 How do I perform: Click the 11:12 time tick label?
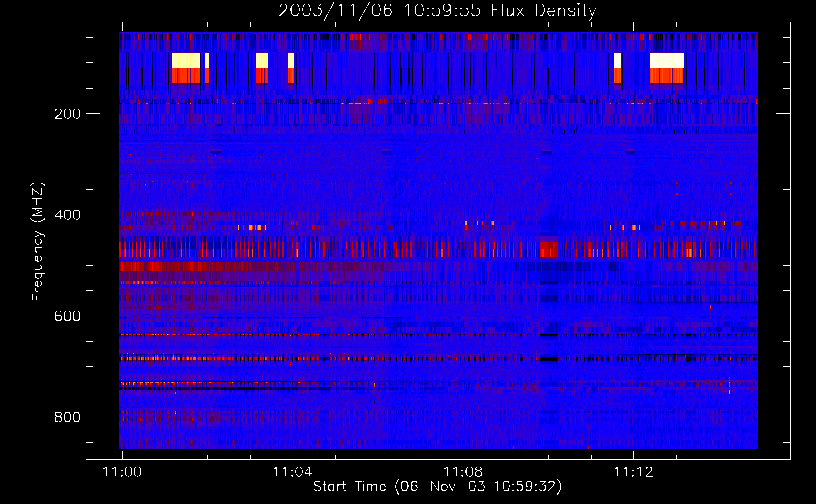(x=633, y=472)
